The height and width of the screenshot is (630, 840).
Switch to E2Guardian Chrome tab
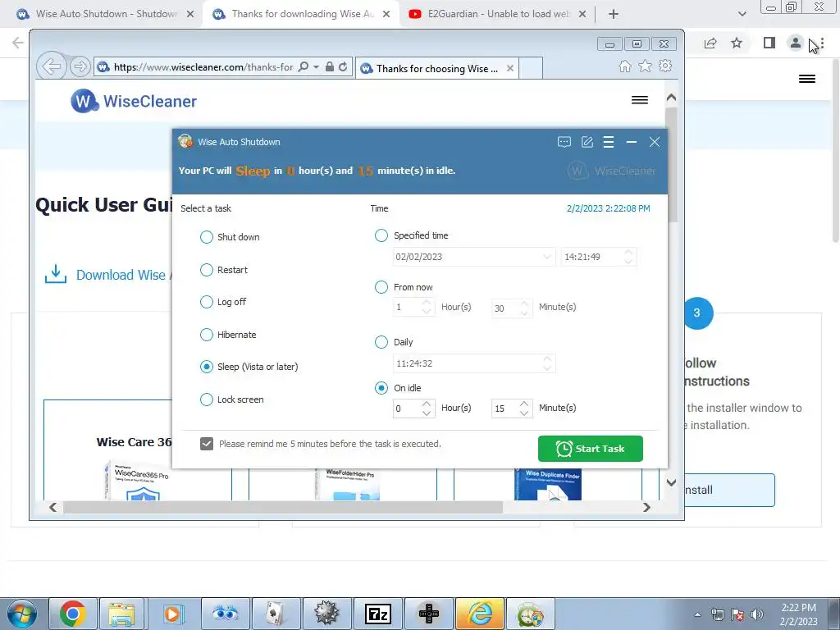pyautogui.click(x=495, y=14)
